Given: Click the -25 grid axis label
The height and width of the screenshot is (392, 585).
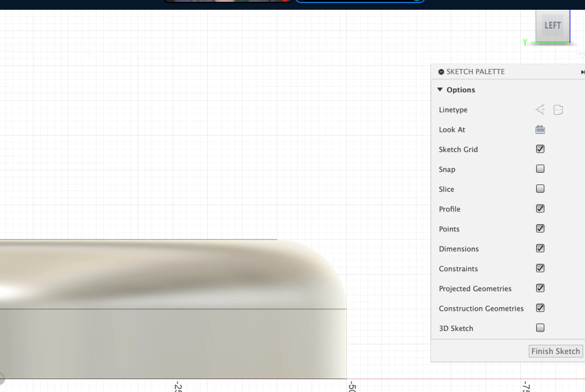Looking at the screenshot, I should pyautogui.click(x=178, y=387).
